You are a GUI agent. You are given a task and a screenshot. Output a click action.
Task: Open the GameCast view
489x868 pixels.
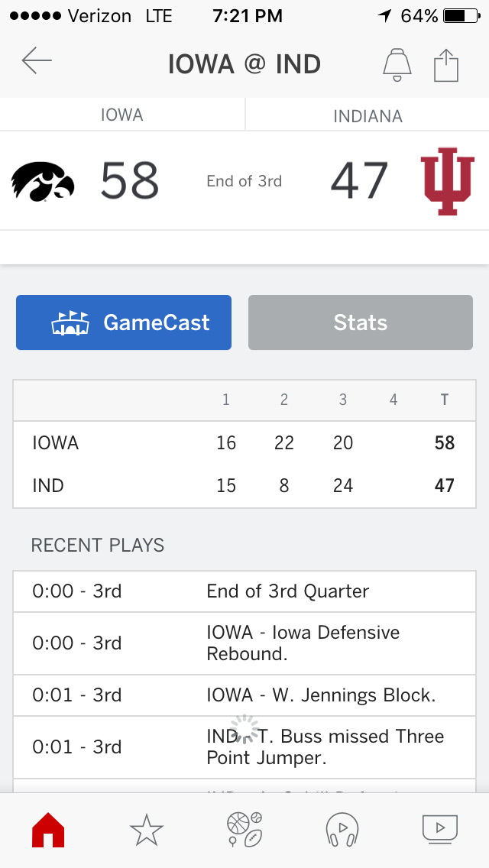tap(124, 322)
